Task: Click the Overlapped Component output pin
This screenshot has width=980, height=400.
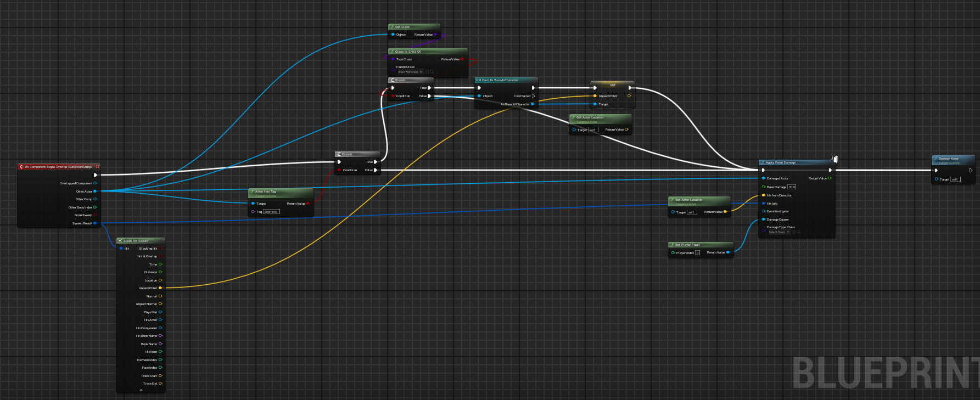Action: (95, 183)
